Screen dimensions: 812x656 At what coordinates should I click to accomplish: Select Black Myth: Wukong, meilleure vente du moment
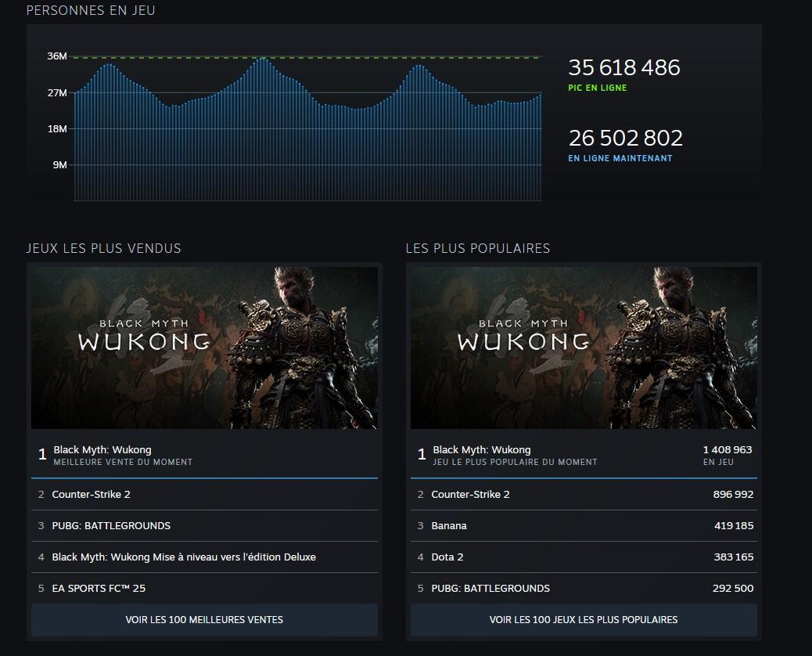204,455
